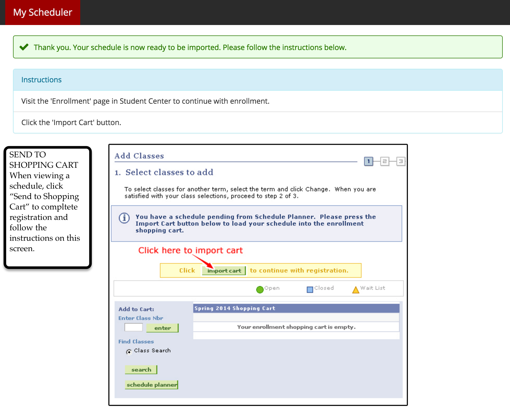Click the Instructions panel header

click(x=41, y=80)
